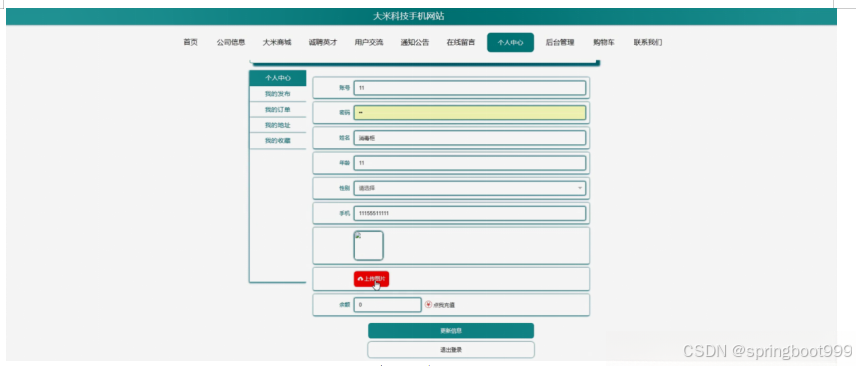Focus the 账号 account input field
Viewport: 856px width, 366px height.
tap(469, 87)
